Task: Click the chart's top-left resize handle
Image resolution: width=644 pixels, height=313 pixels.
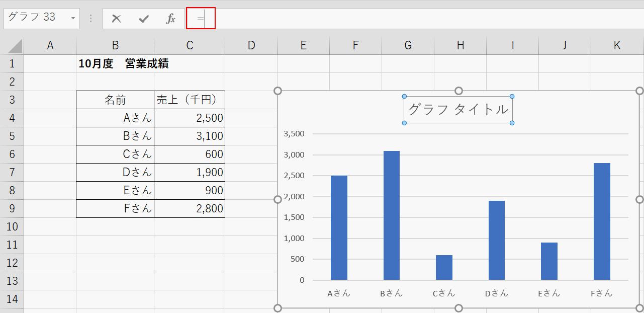Action: [x=278, y=91]
